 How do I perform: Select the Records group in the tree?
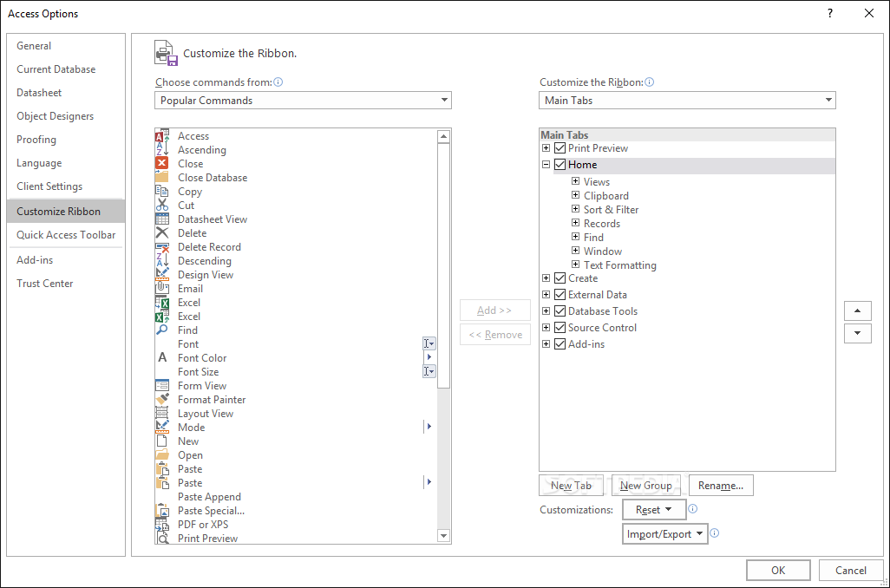pyautogui.click(x=602, y=224)
